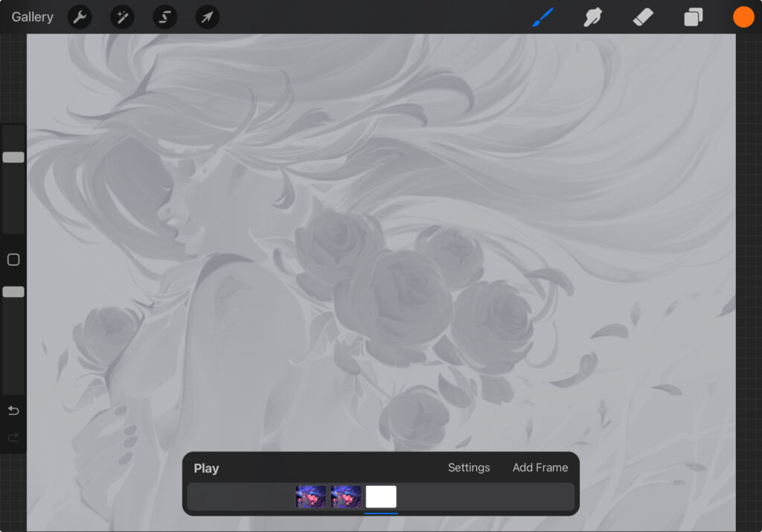This screenshot has height=532, width=762.
Task: Click the brush opacity slider handle
Action: click(x=13, y=292)
